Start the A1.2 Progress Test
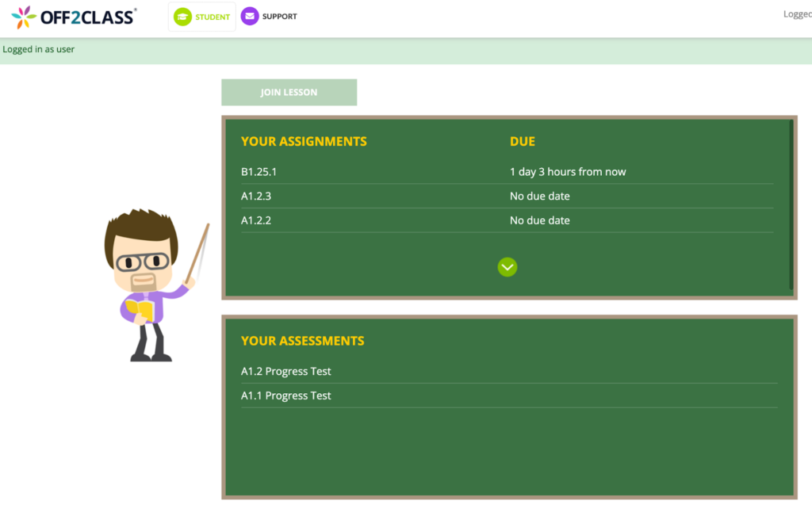The height and width of the screenshot is (512, 812). pyautogui.click(x=286, y=371)
